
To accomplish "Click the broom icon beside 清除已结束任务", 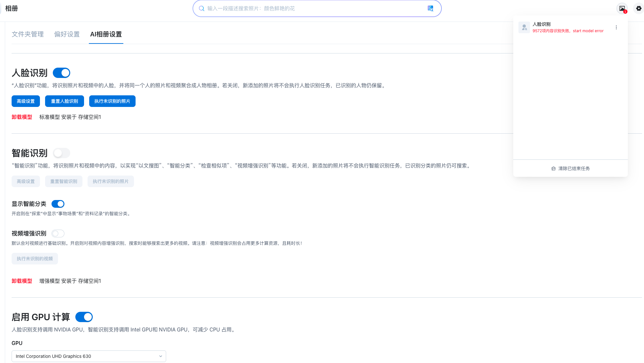I will tap(554, 168).
